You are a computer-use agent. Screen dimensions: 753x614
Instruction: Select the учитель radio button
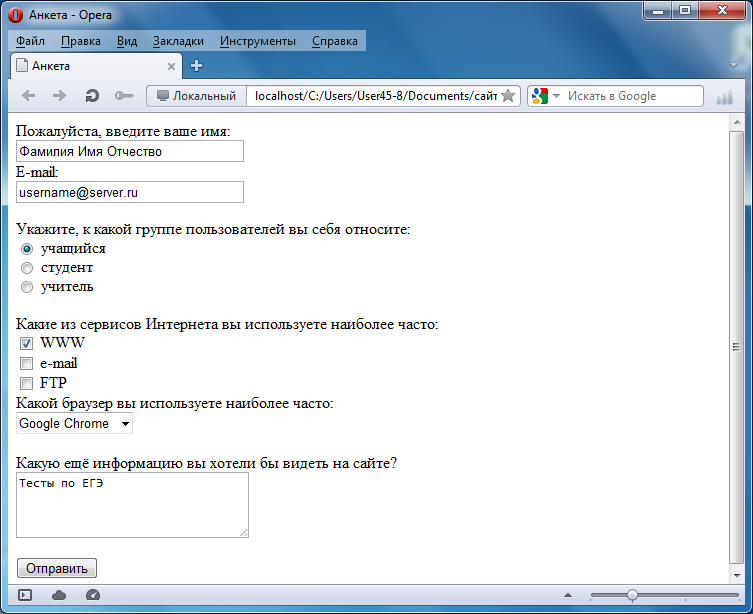[27, 287]
